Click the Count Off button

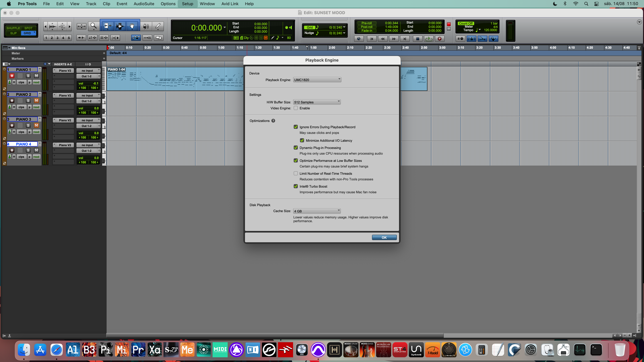[466, 23]
